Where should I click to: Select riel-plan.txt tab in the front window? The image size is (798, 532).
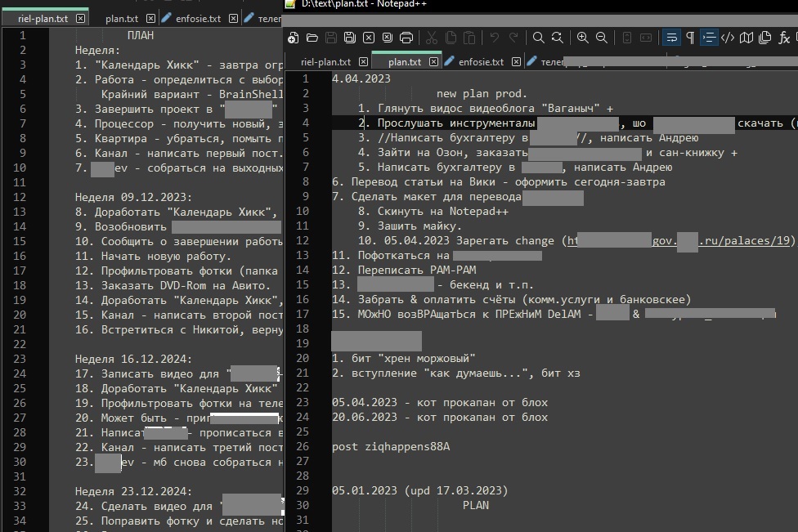325,62
